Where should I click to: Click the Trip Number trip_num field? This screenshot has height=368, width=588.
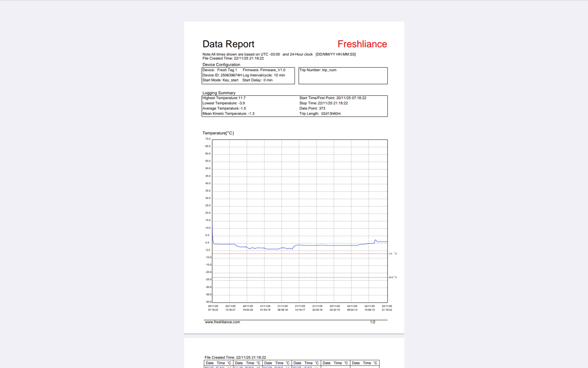click(x=318, y=70)
